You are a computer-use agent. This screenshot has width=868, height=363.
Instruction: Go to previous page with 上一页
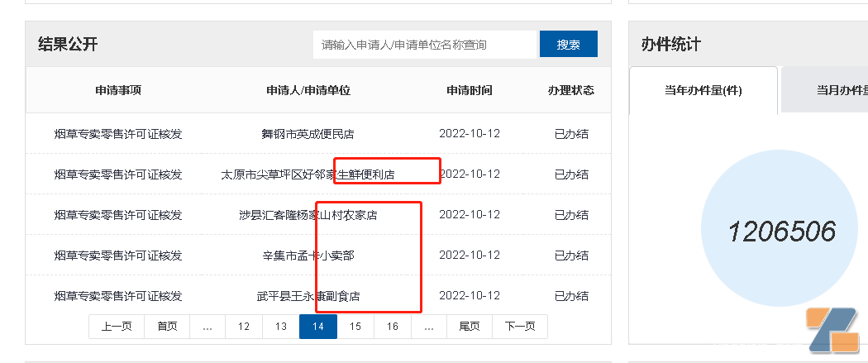117,327
